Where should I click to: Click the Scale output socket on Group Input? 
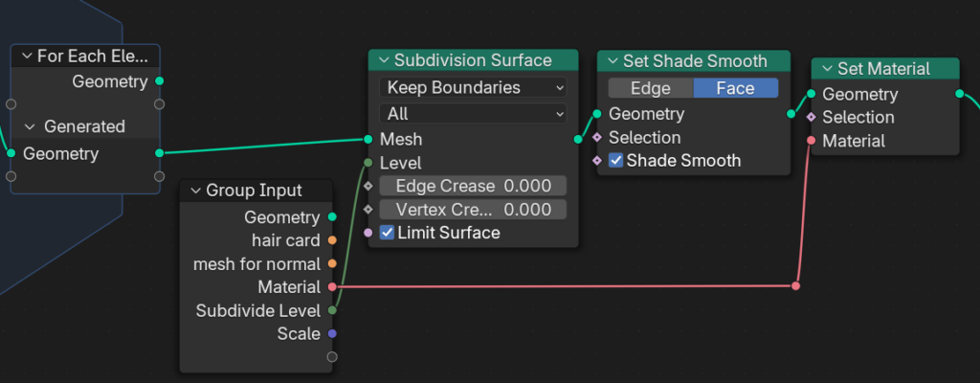332,333
